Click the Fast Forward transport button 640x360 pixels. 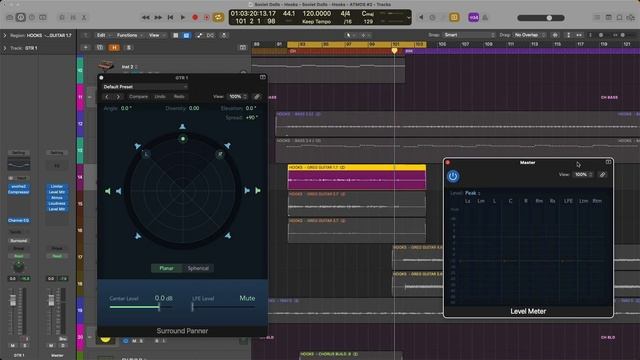pyautogui.click(x=158, y=18)
